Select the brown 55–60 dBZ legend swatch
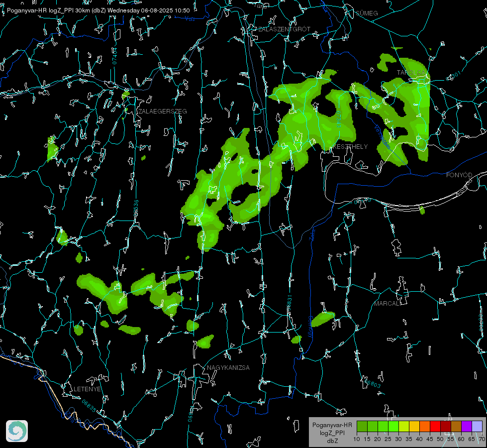This screenshot has width=487, height=448. coord(456,426)
